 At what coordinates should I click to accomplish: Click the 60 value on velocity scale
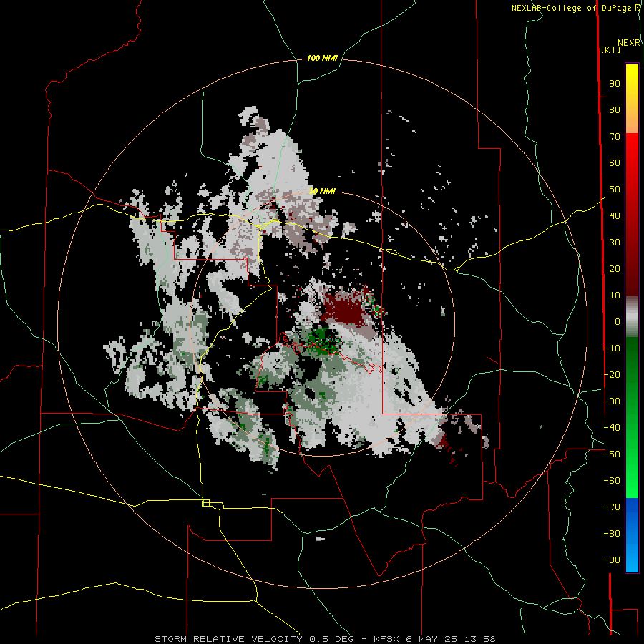615,163
